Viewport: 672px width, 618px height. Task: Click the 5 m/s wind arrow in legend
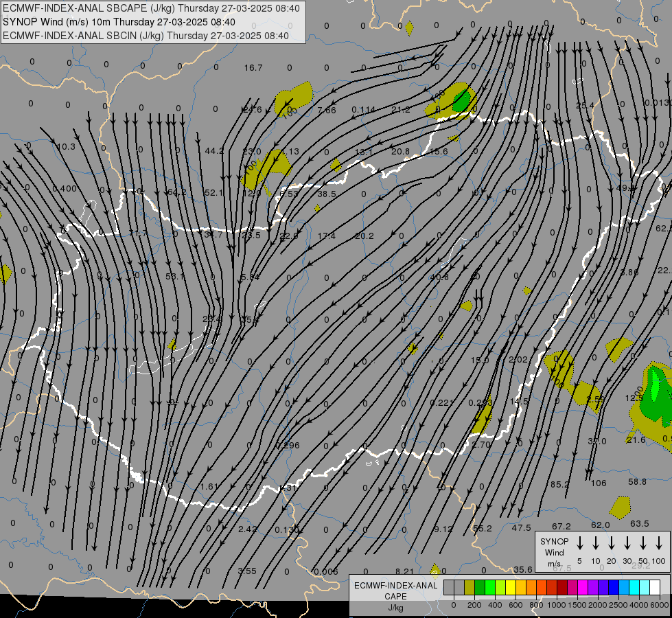[579, 543]
